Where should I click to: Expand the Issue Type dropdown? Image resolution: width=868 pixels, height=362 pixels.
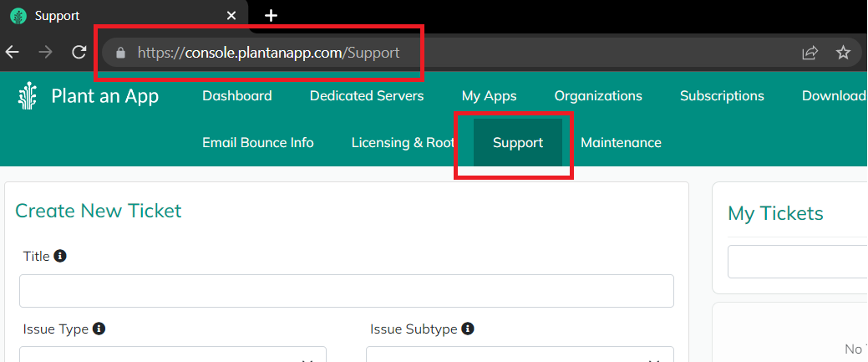[x=173, y=354]
